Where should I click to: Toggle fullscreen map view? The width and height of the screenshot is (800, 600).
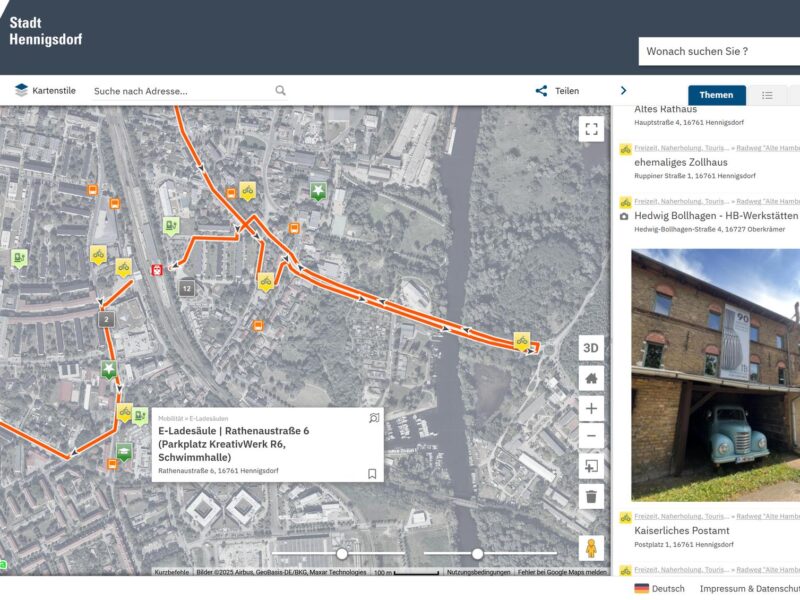(591, 129)
